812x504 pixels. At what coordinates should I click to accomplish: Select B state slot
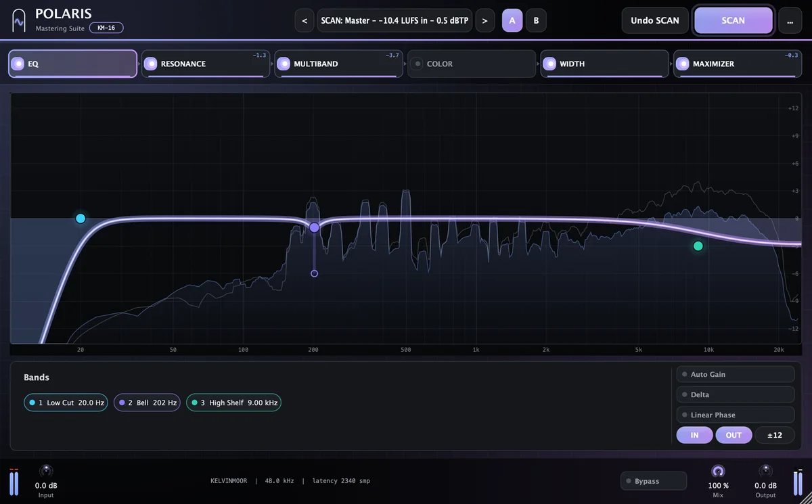pos(536,20)
